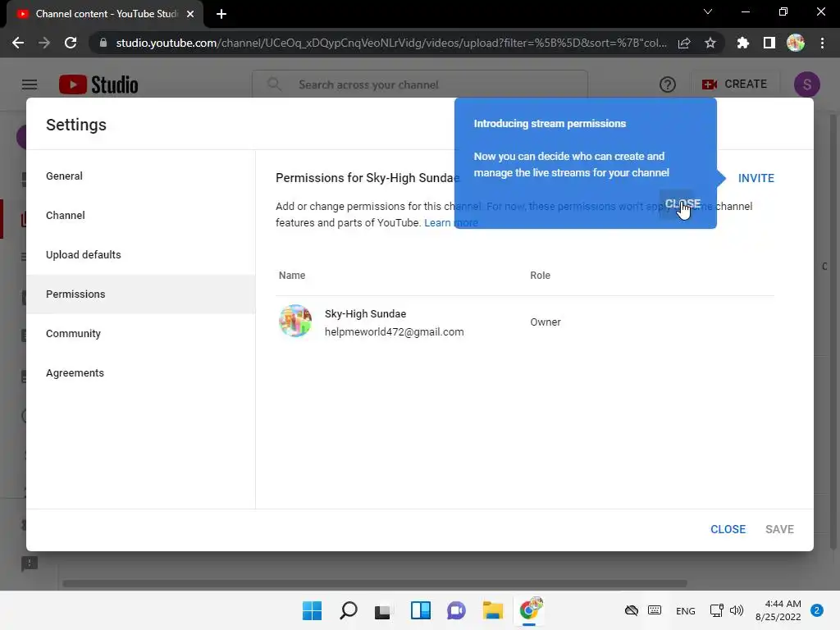Open the Learn more link

[451, 223]
